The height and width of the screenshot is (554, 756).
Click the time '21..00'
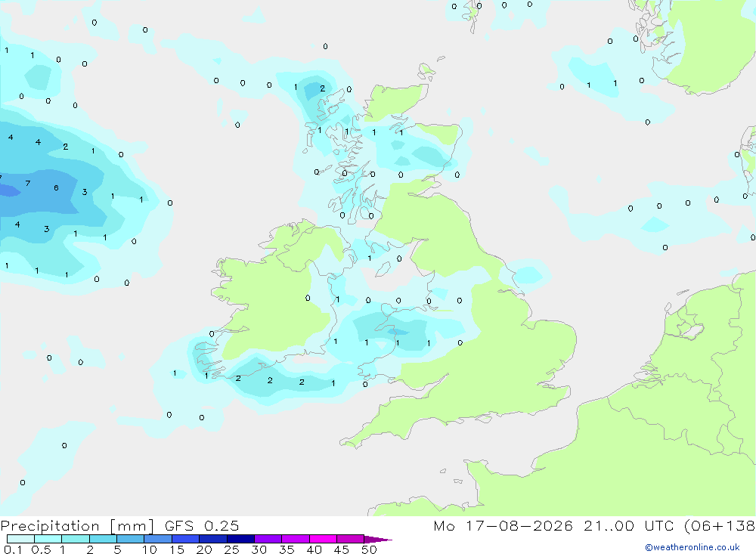[x=609, y=525]
